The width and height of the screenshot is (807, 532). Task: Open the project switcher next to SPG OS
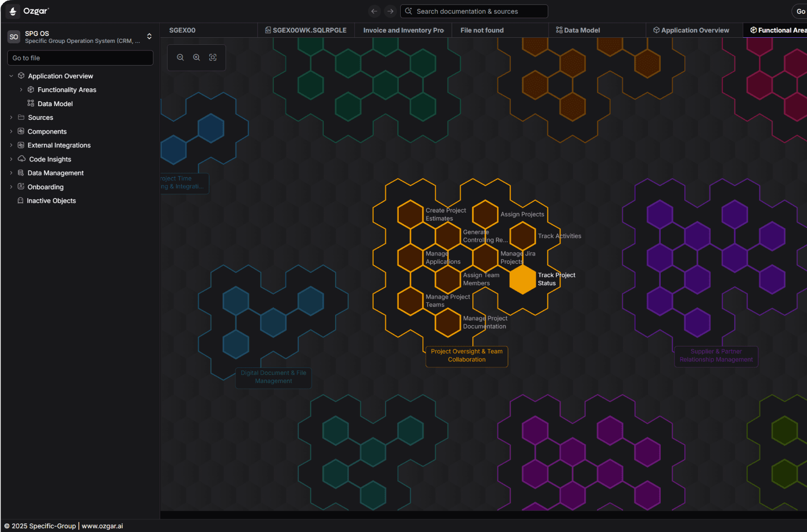point(149,36)
